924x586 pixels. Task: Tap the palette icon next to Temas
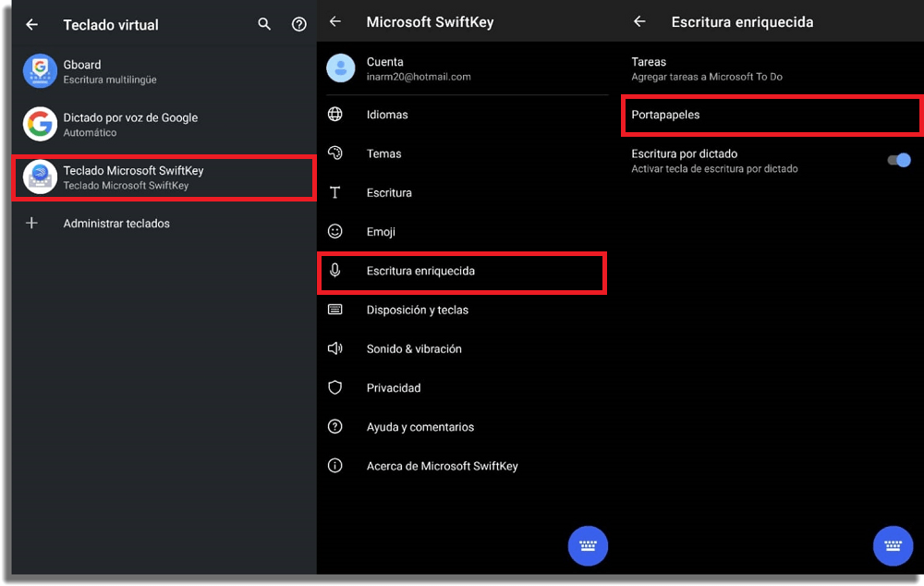334,153
